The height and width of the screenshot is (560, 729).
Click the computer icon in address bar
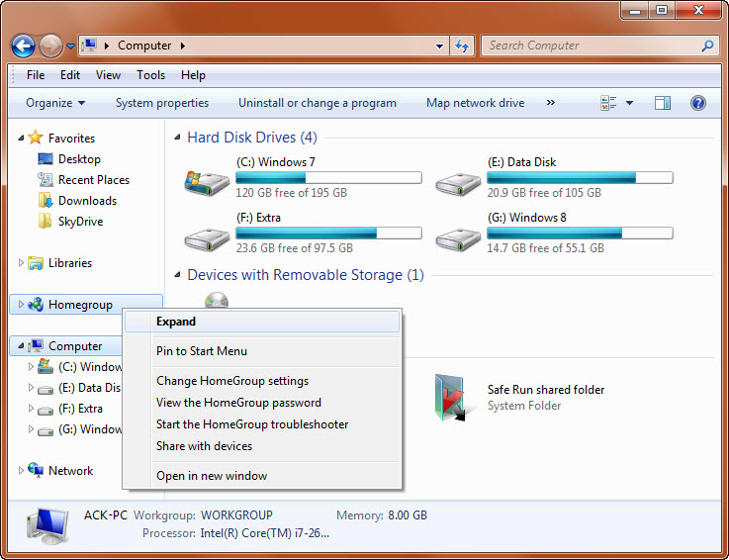click(89, 46)
